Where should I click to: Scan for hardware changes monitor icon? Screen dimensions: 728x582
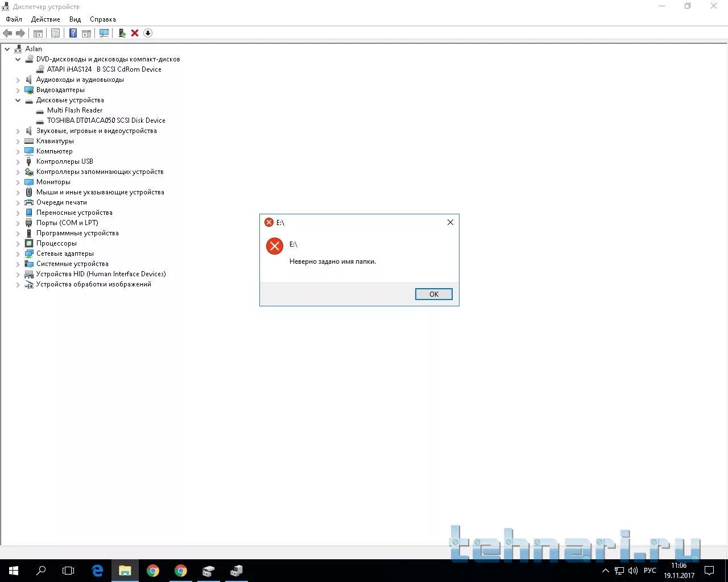(x=104, y=33)
